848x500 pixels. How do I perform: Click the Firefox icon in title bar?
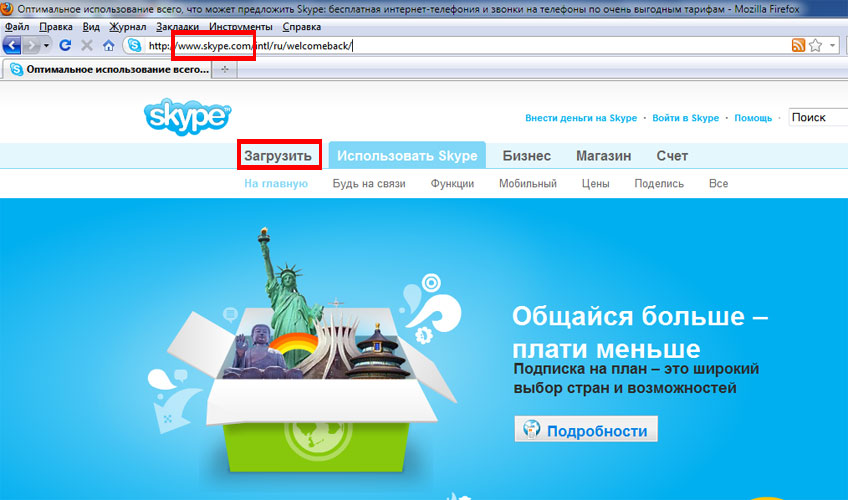point(7,9)
